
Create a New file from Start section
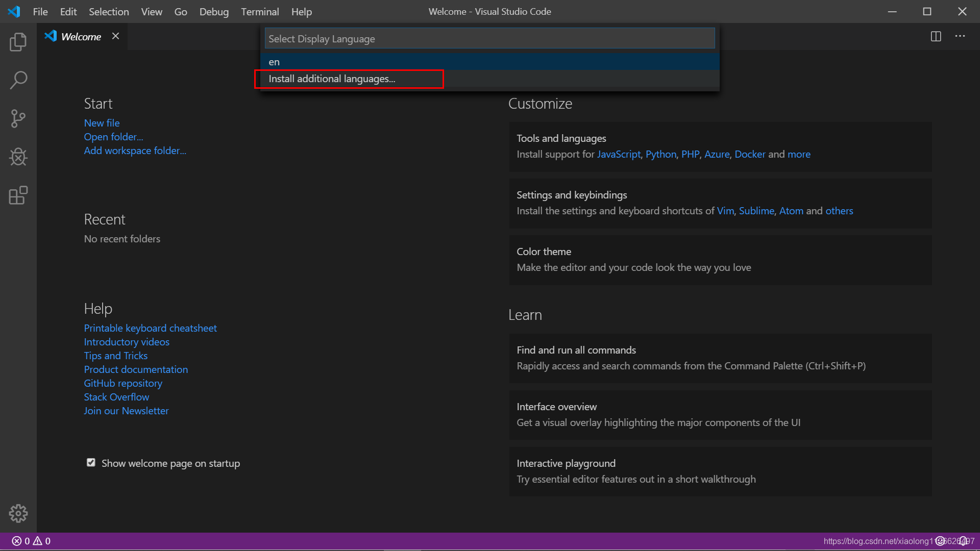pos(102,122)
